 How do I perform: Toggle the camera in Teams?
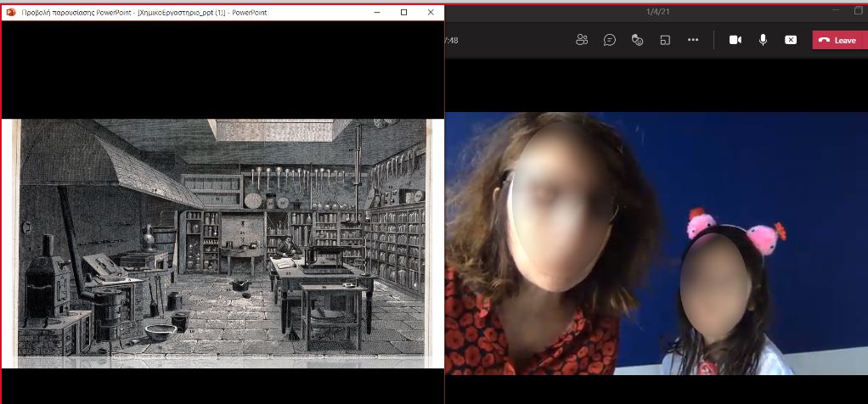pos(736,40)
